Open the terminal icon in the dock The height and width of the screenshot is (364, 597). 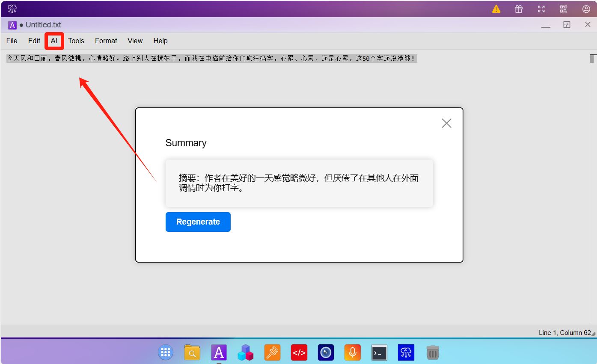coord(379,352)
